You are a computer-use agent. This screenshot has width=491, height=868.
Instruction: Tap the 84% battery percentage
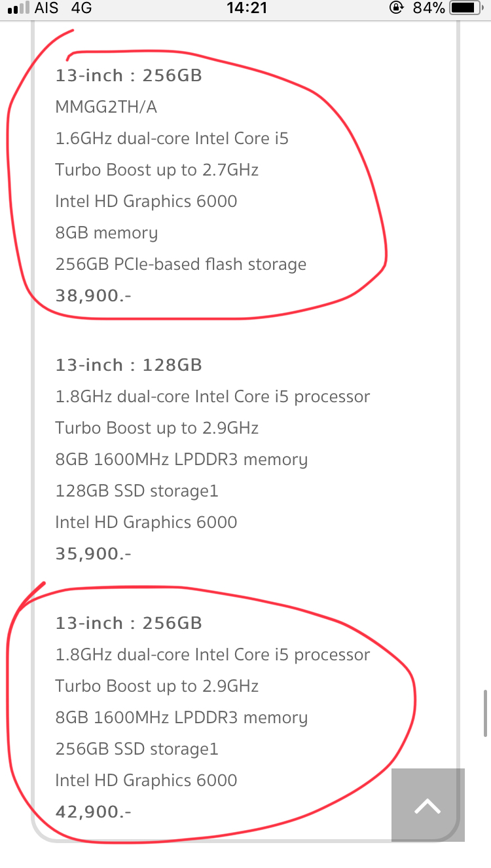click(429, 9)
